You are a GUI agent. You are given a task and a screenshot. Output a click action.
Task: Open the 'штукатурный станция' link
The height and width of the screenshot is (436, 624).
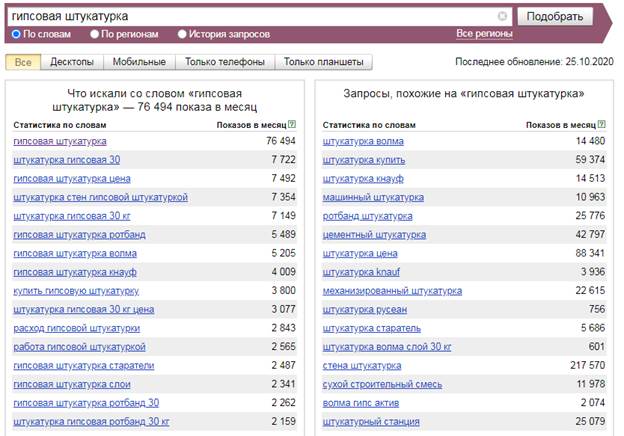[371, 422]
